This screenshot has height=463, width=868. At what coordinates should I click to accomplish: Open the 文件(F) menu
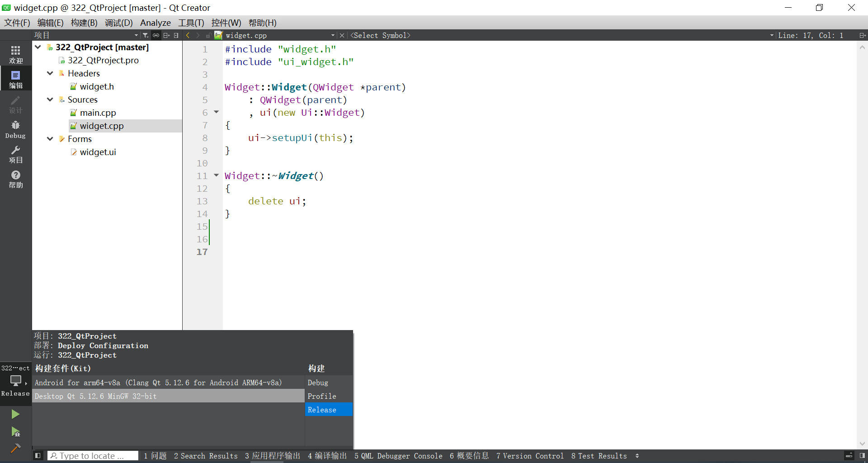17,23
